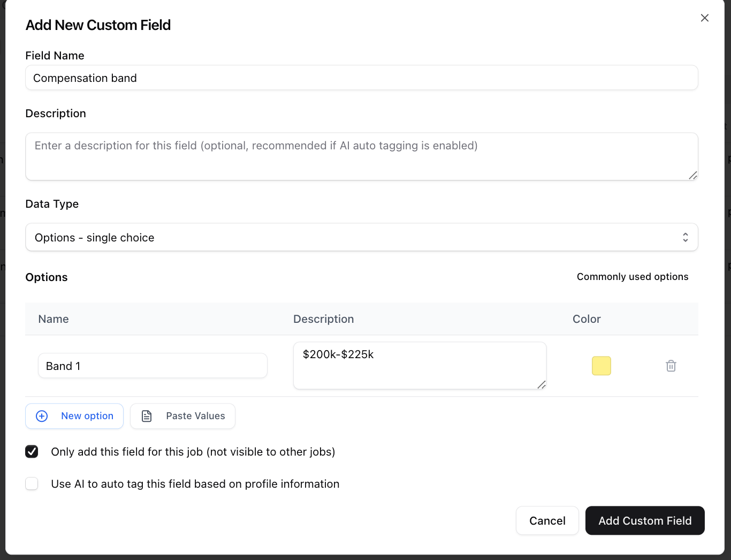Open Commonly used options

click(x=633, y=277)
